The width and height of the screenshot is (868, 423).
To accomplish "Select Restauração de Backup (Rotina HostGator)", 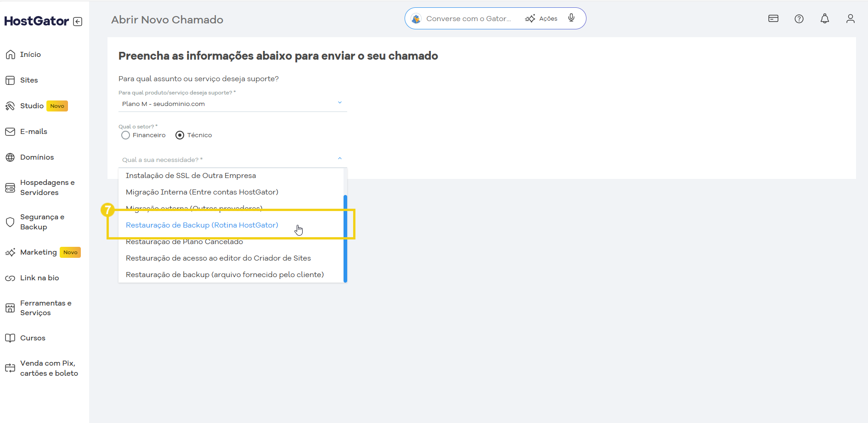I will pos(231,225).
